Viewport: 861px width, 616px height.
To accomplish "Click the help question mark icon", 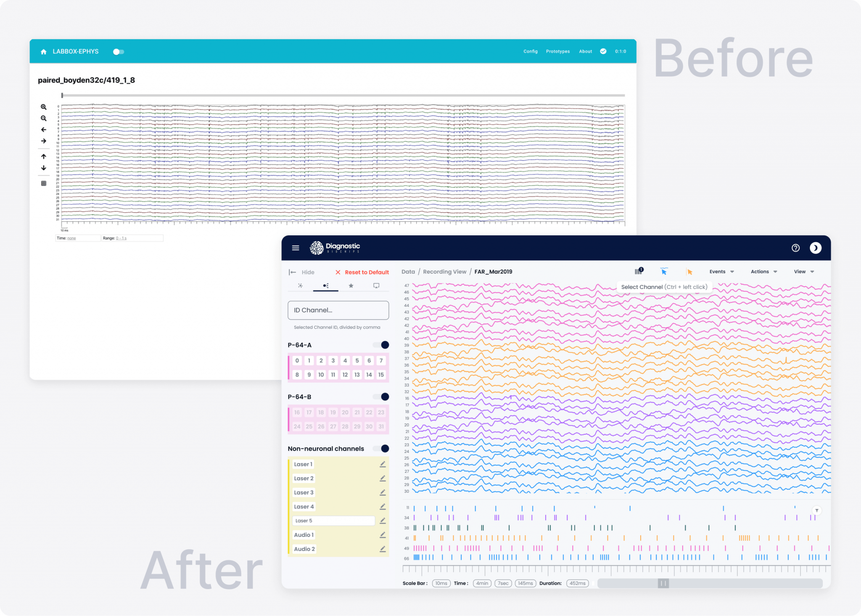I will coord(795,248).
